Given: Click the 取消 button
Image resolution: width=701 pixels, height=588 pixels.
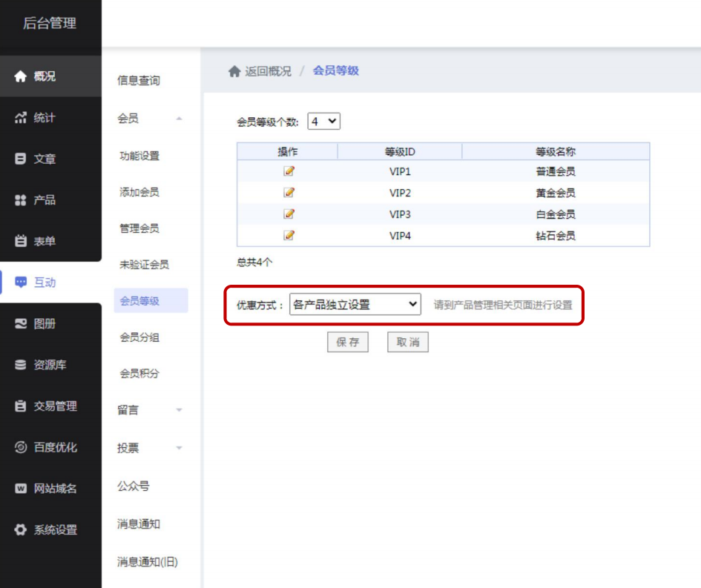Looking at the screenshot, I should (x=407, y=342).
